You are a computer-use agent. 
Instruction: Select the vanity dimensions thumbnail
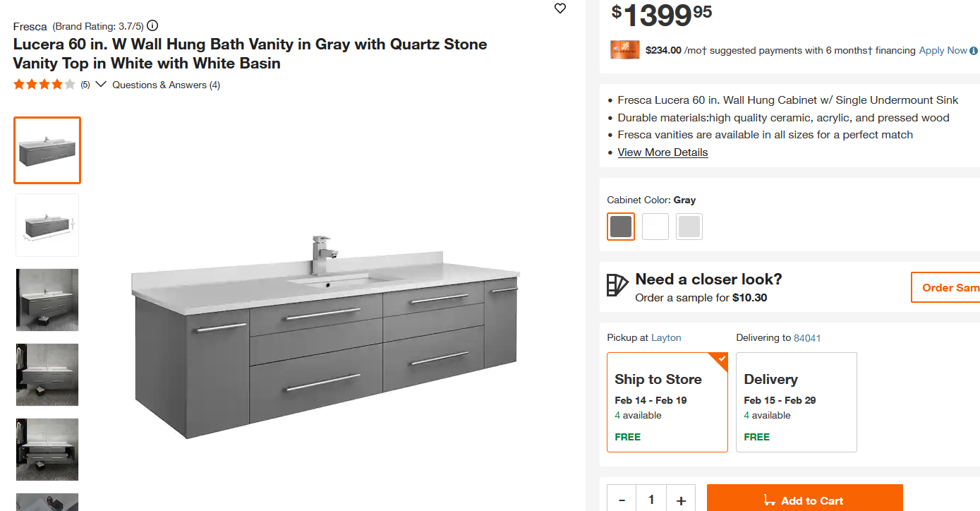tap(47, 225)
